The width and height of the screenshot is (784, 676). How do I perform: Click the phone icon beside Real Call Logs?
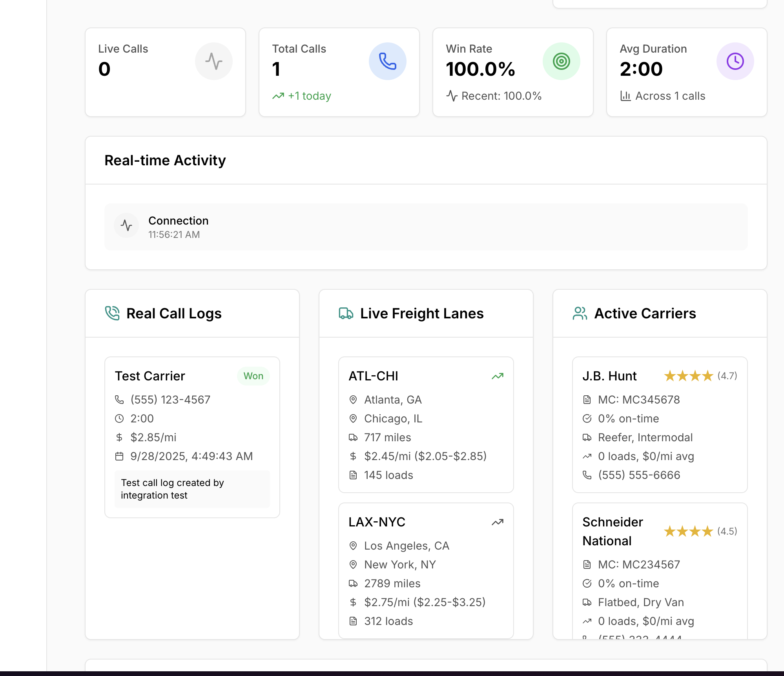112,313
